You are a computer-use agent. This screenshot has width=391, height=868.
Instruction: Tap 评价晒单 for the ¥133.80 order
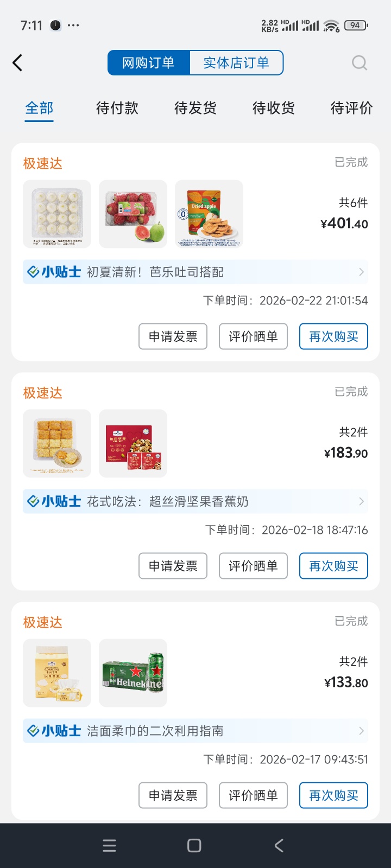pos(253,795)
